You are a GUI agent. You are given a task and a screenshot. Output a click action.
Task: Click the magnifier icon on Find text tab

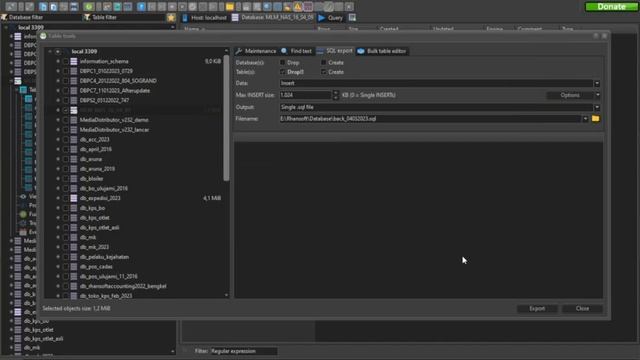tap(284, 51)
